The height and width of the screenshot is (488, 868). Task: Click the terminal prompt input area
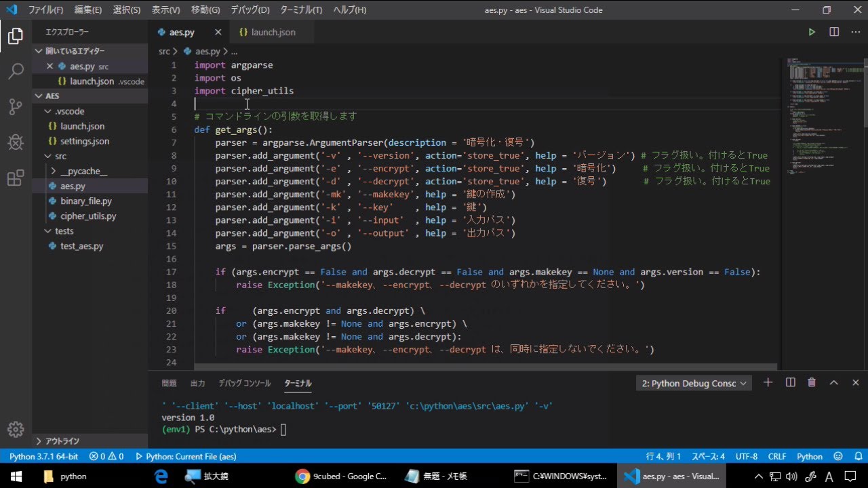point(283,430)
